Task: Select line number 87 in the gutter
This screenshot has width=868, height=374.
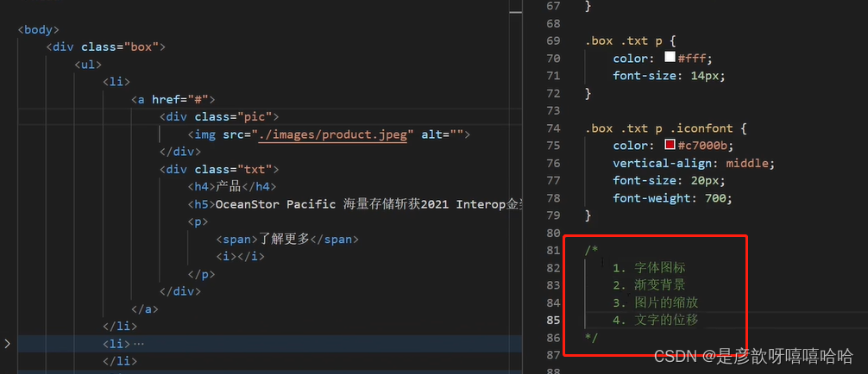Action: click(x=553, y=355)
